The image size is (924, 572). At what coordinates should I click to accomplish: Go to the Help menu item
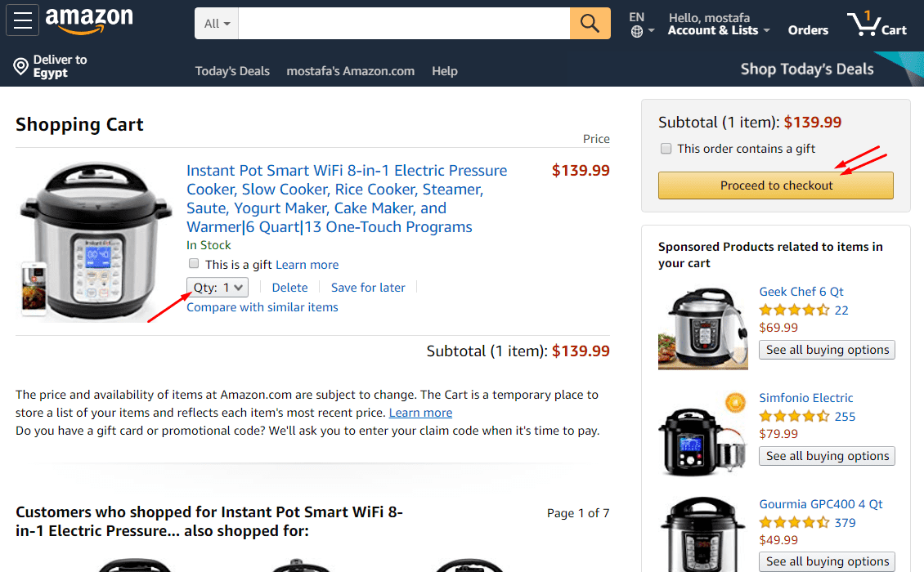445,71
